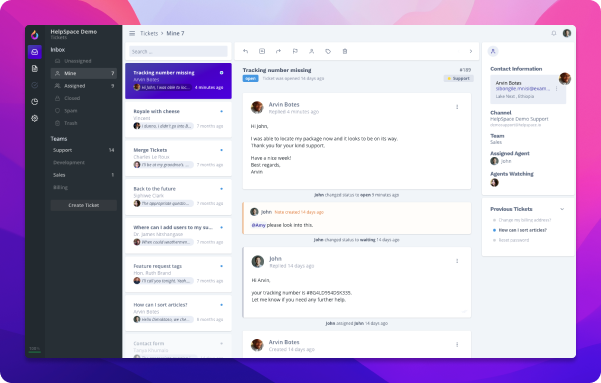Open the Tickets inbox icon in sidebar
601x383 pixels.
tap(34, 52)
